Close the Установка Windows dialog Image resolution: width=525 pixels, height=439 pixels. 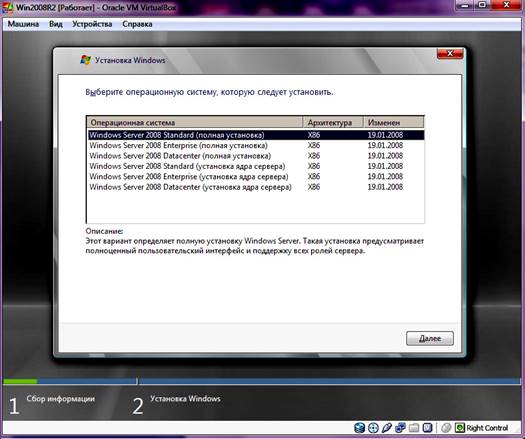click(450, 54)
